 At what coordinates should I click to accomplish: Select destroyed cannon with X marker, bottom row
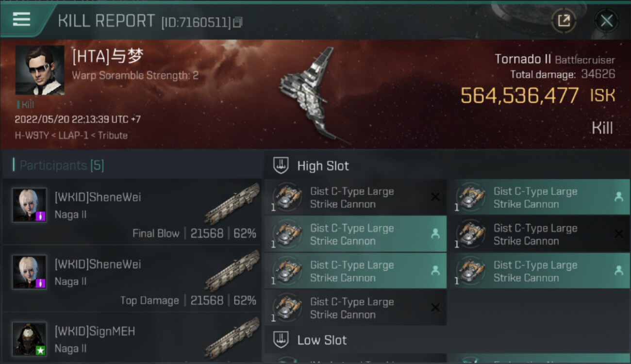coord(355,308)
